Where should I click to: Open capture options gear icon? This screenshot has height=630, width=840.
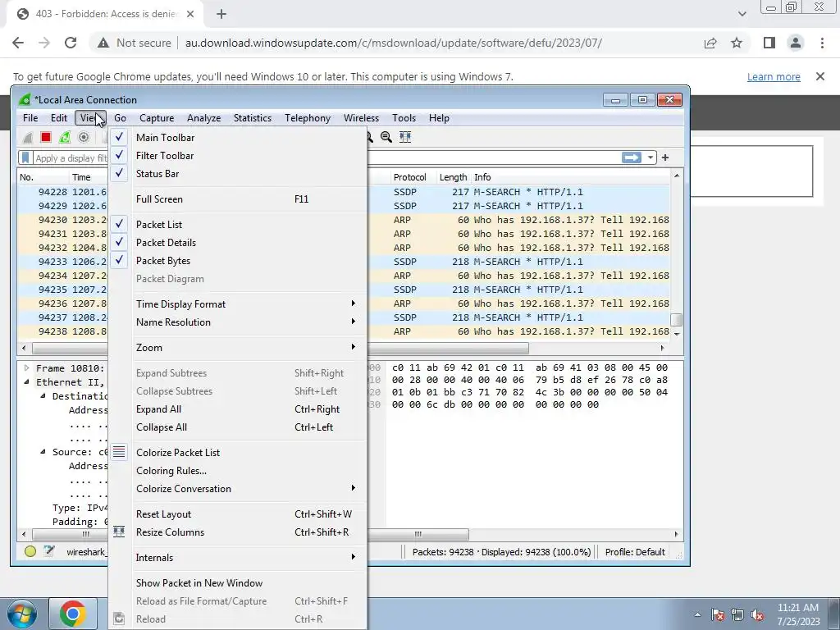[x=84, y=137]
